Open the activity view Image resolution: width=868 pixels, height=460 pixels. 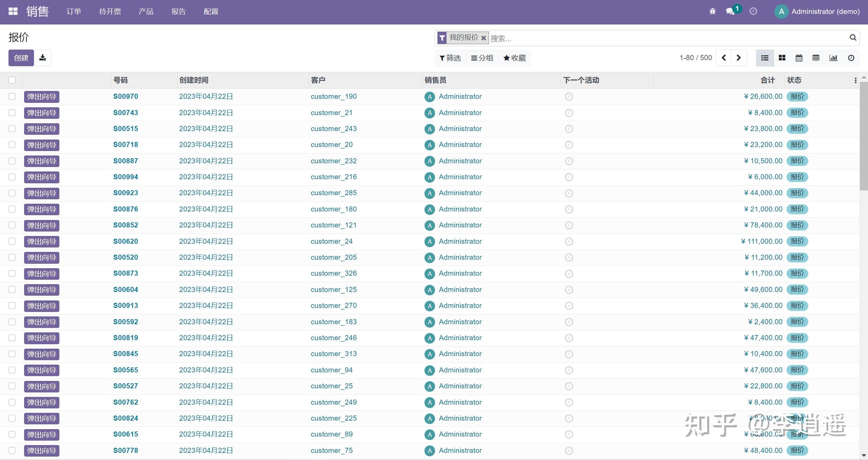851,58
